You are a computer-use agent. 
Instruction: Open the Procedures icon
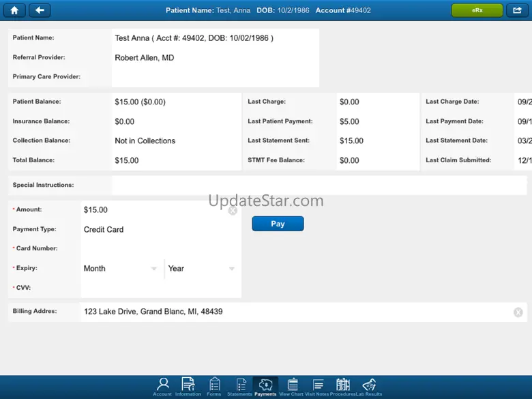pos(342,386)
